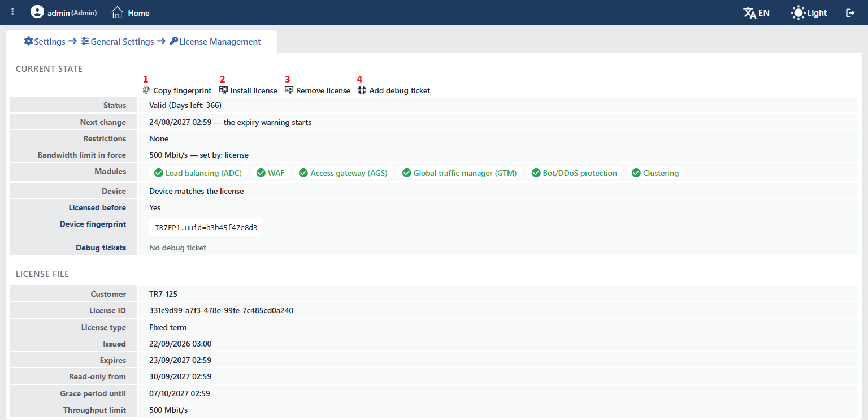Click Issued date 22/09/2026 03:00
The width and height of the screenshot is (868, 420).
[x=180, y=344]
